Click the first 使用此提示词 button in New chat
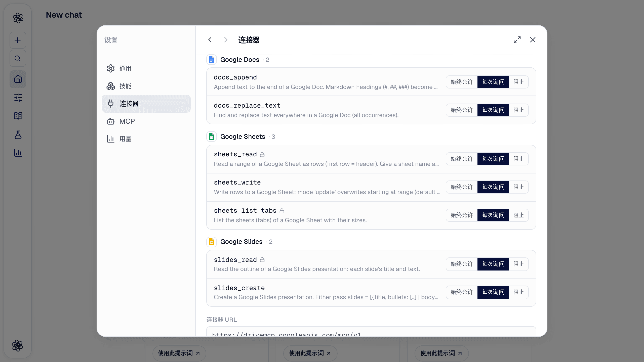644x362 pixels. [179, 353]
